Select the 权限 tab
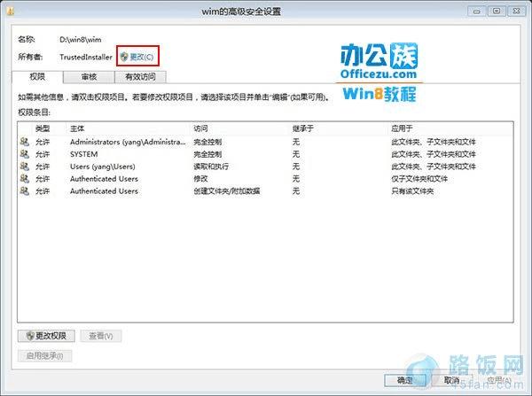 pyautogui.click(x=37, y=77)
